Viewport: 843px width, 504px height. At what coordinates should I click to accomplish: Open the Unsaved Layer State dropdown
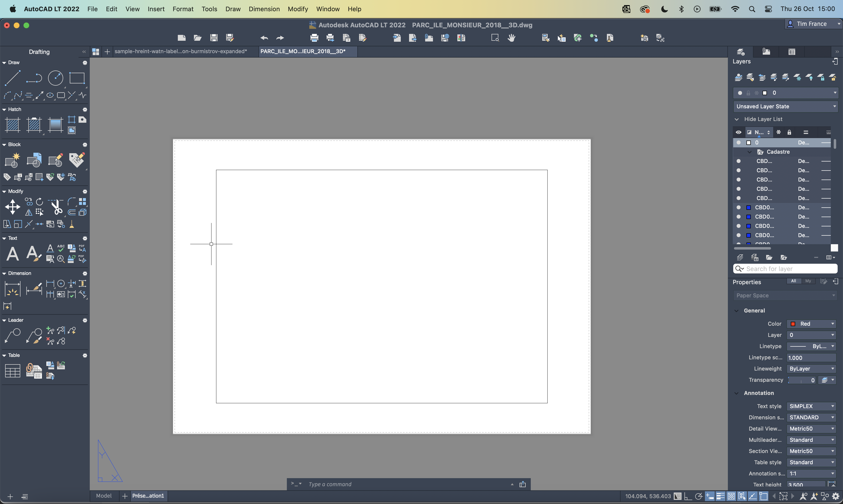coord(785,106)
